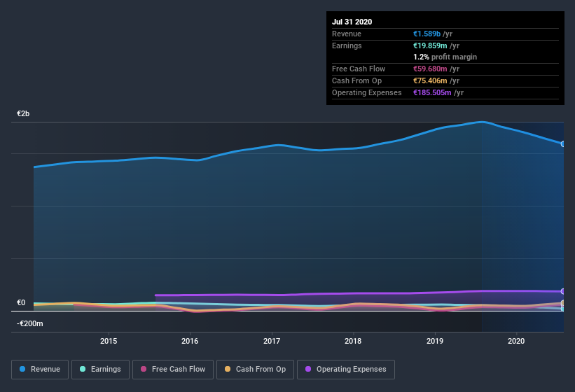Click the -€200m y-axis label

point(30,323)
